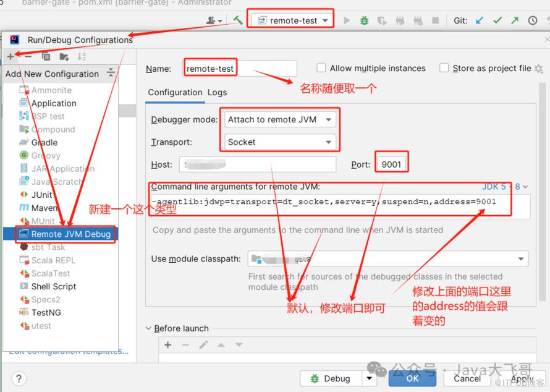
Task: Click the Stop square icon in toolbar
Action: tap(435, 20)
